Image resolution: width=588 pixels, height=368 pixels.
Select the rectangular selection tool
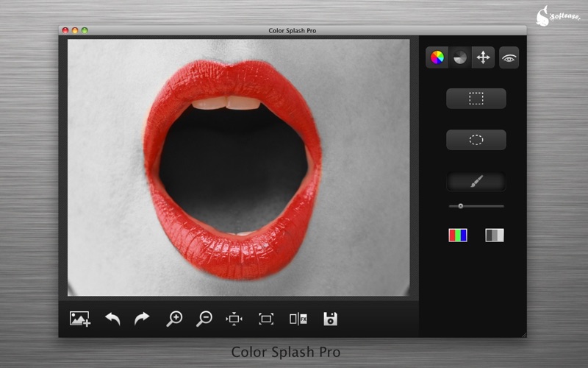476,99
